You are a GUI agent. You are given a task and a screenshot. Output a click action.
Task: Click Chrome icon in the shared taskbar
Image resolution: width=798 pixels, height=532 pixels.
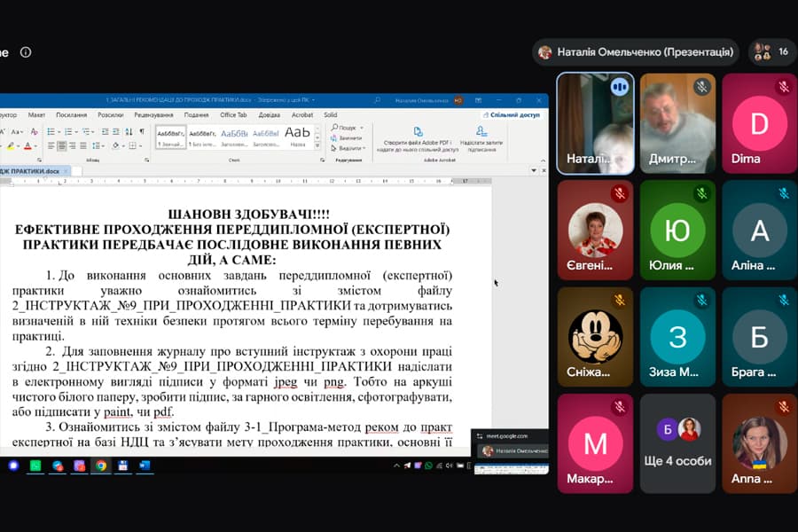click(x=101, y=465)
